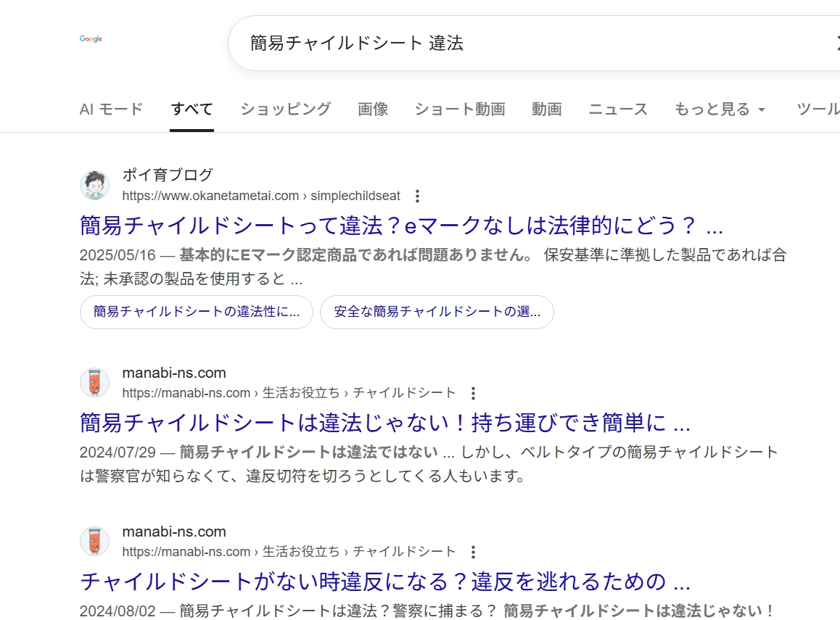Go to the ニュース tab
This screenshot has height=620, width=840.
(x=617, y=109)
